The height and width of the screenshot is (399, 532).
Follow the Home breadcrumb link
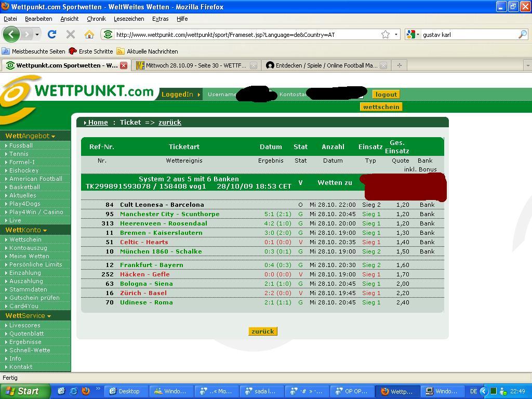click(98, 123)
